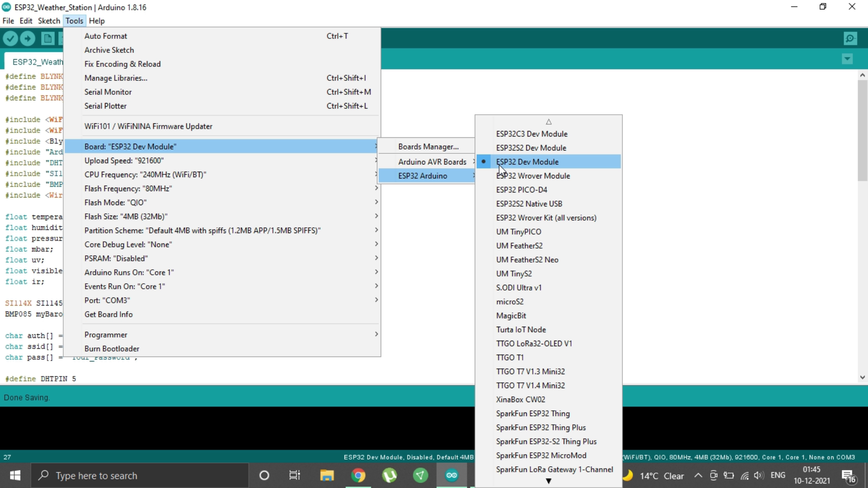868x488 pixels.
Task: Expand Core Debug Level submenu
Action: pos(222,244)
